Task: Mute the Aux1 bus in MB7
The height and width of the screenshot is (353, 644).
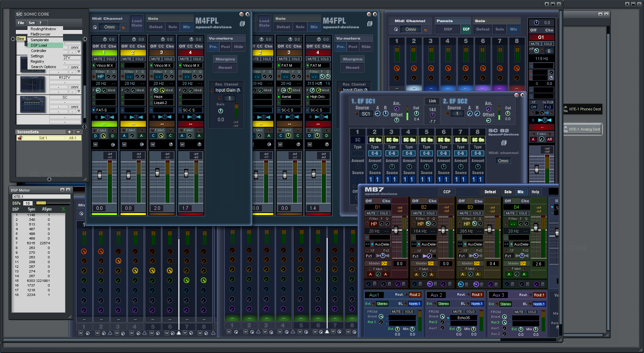Action: click(396, 312)
